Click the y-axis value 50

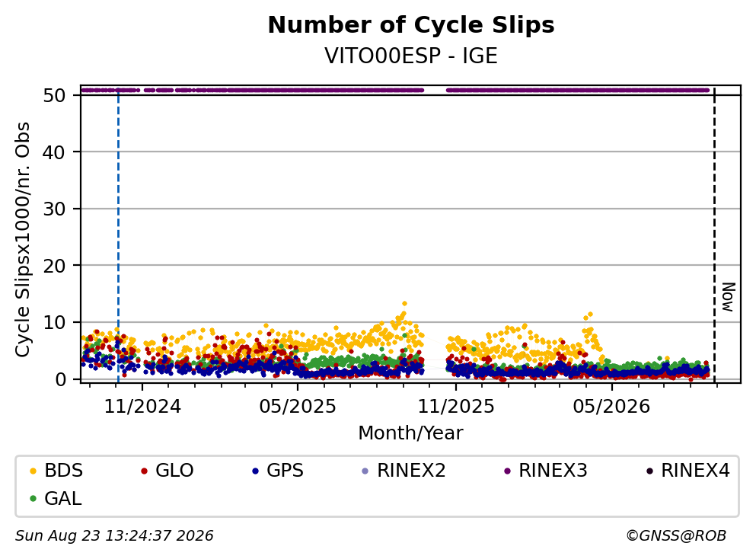[x=54, y=95]
